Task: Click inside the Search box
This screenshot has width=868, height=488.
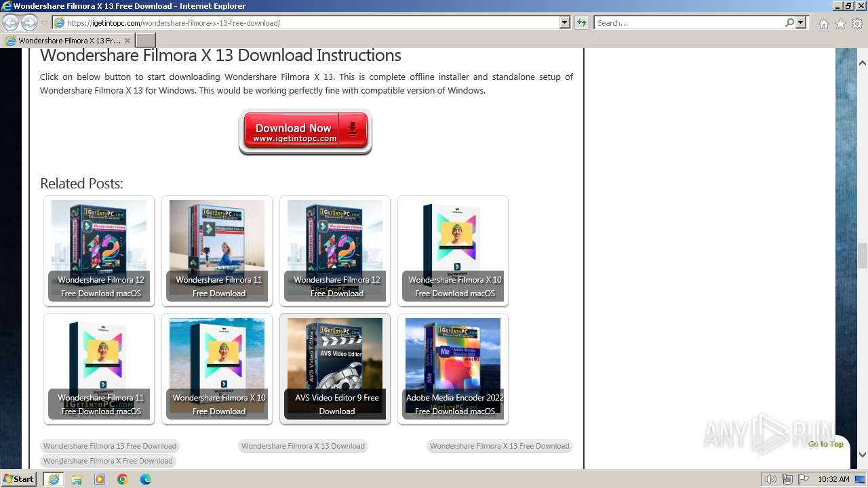Action: [688, 23]
